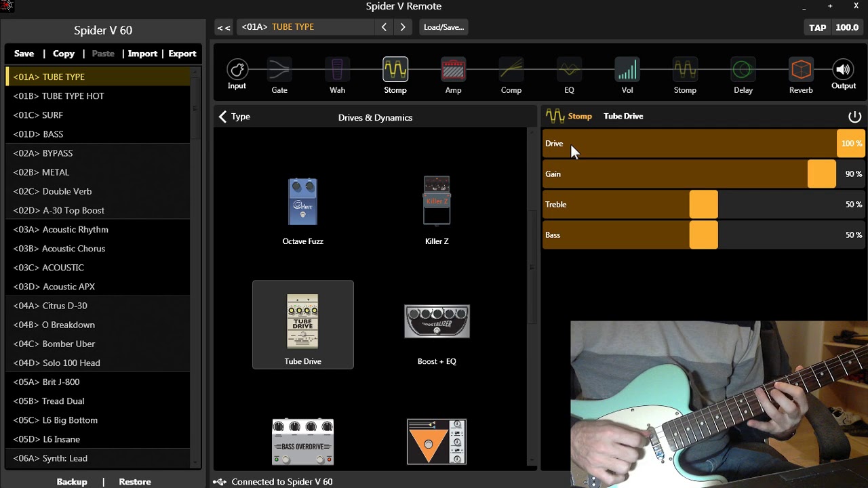Image resolution: width=868 pixels, height=488 pixels.
Task: Open the Reverb block
Action: pyautogui.click(x=801, y=76)
